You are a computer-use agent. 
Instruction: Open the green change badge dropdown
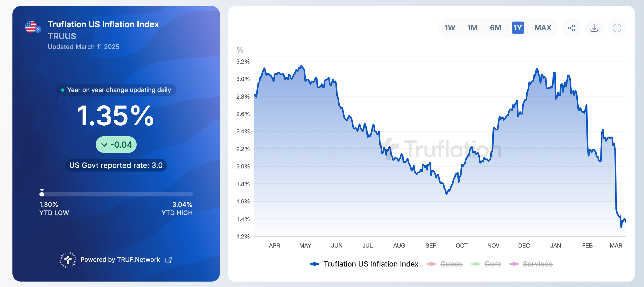coord(116,145)
